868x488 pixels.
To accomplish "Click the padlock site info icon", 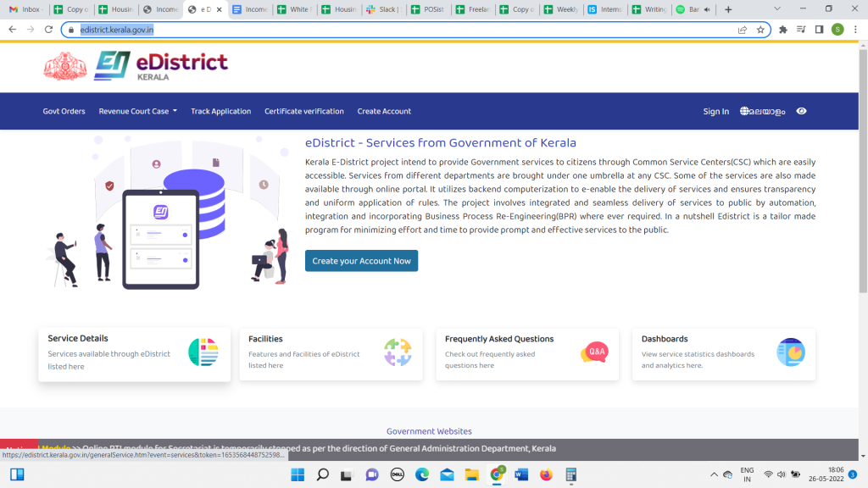I will 71,30.
